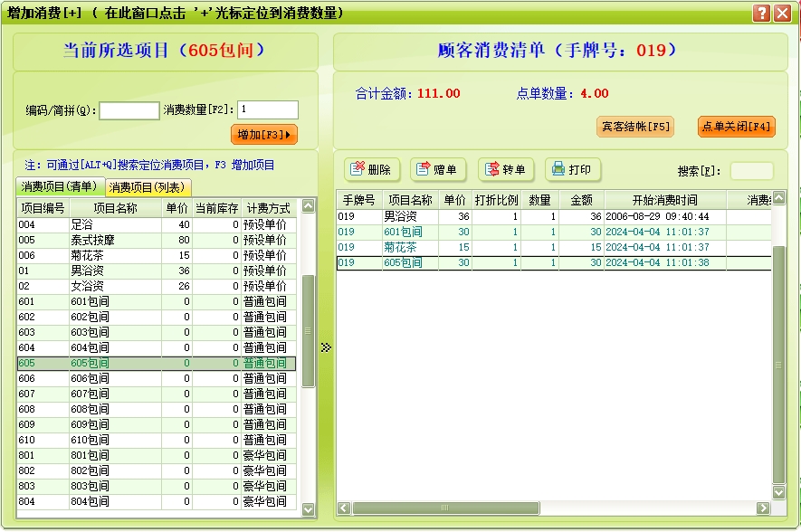Click the 消费数量 quantity input field
The width and height of the screenshot is (801, 532).
coord(267,110)
